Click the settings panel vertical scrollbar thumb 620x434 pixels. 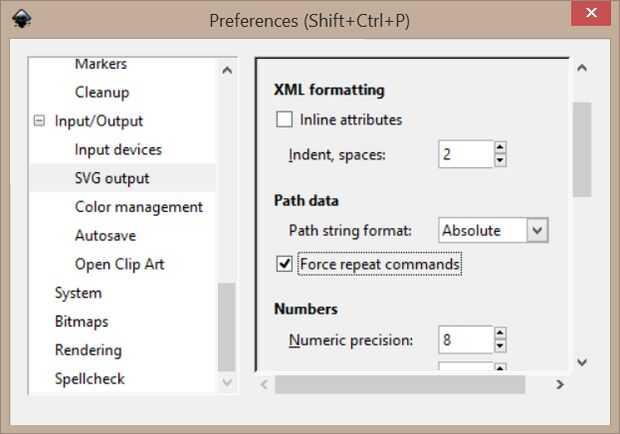click(582, 150)
